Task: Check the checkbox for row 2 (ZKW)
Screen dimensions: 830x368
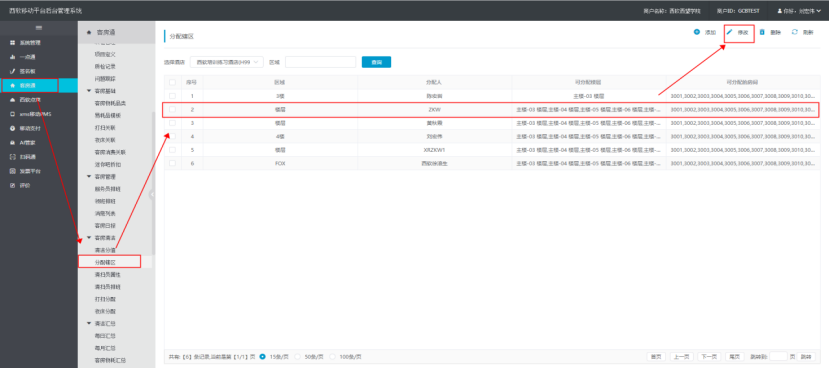Action: click(172, 110)
